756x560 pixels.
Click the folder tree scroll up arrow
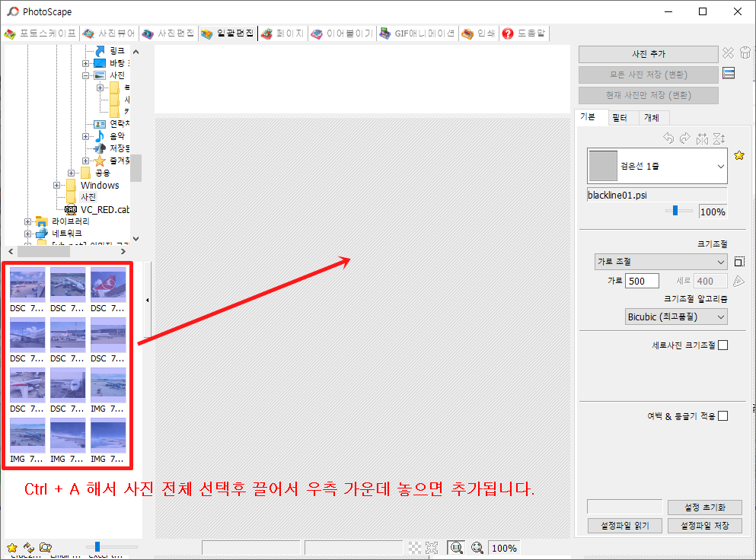point(136,52)
